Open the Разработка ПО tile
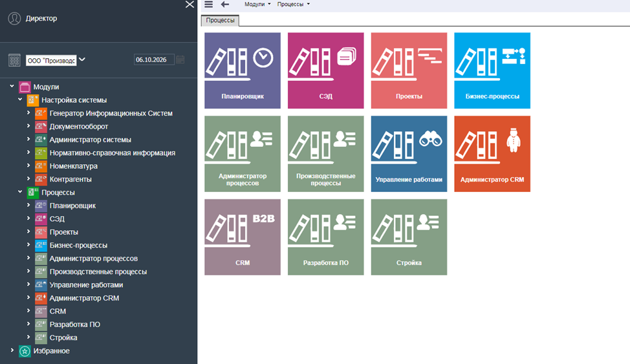Viewport: 630px width, 364px height. pos(325,237)
